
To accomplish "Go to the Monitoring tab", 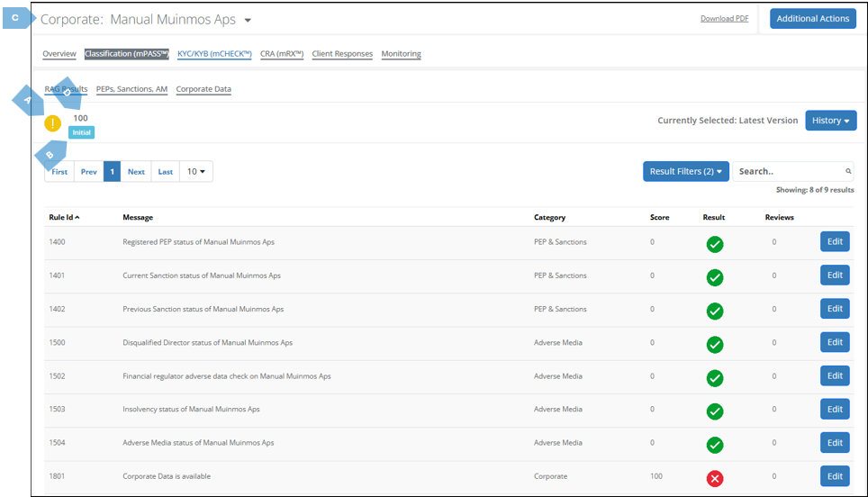I will pyautogui.click(x=401, y=54).
